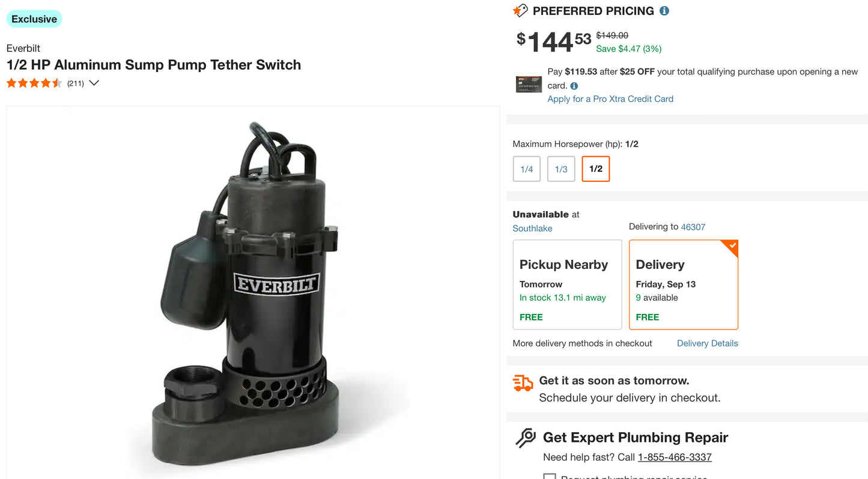868x479 pixels.
Task: Select the 1/3 horsepower option
Action: coord(561,169)
